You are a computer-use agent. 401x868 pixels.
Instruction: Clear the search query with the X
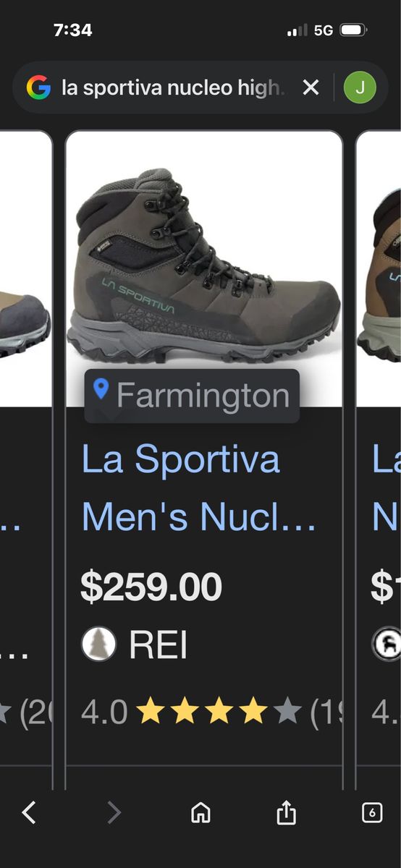(311, 88)
